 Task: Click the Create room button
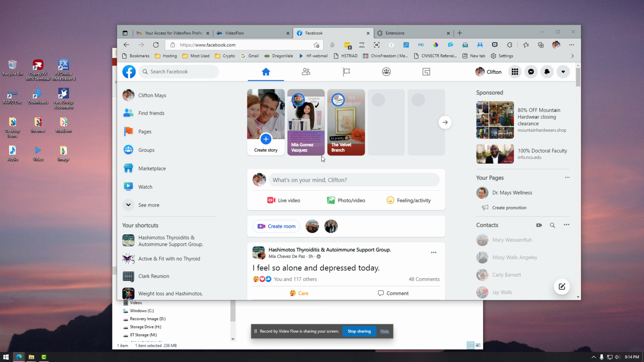click(x=276, y=226)
